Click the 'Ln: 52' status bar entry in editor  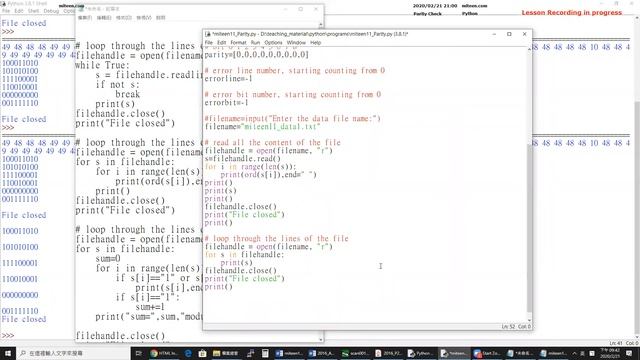508,327
